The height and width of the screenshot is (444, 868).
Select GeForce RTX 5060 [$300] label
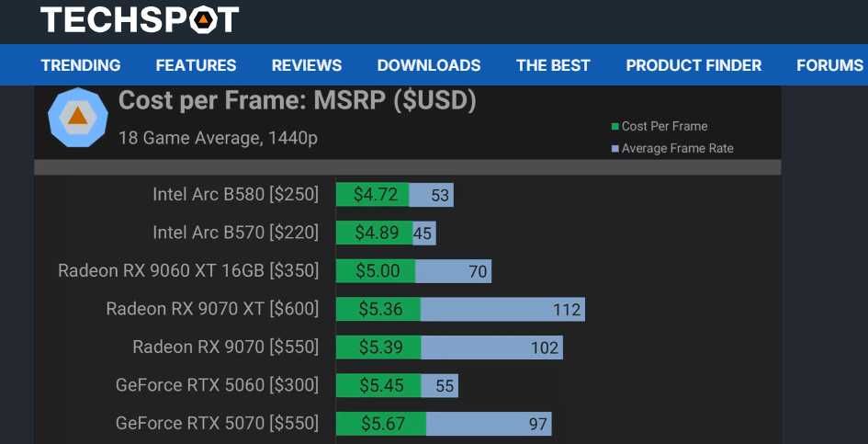(218, 385)
